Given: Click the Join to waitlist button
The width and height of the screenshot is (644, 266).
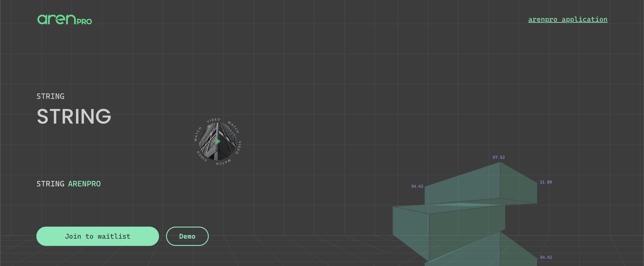Looking at the screenshot, I should (x=97, y=236).
